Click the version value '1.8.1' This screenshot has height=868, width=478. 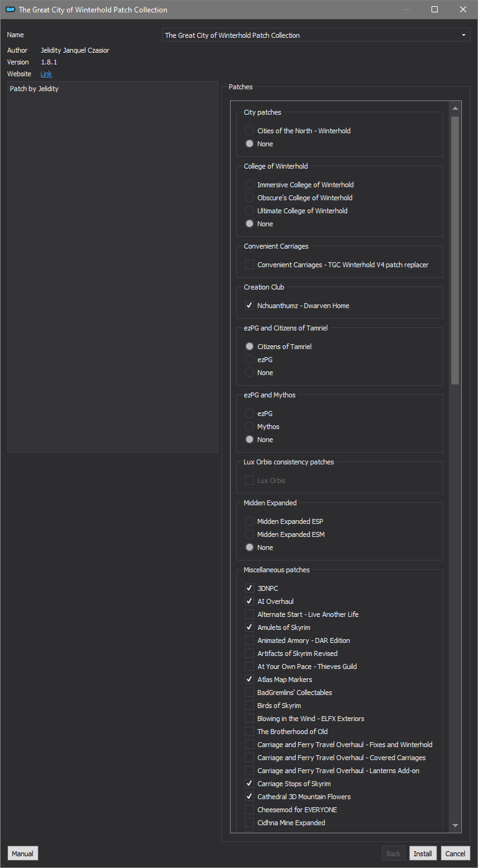[49, 62]
